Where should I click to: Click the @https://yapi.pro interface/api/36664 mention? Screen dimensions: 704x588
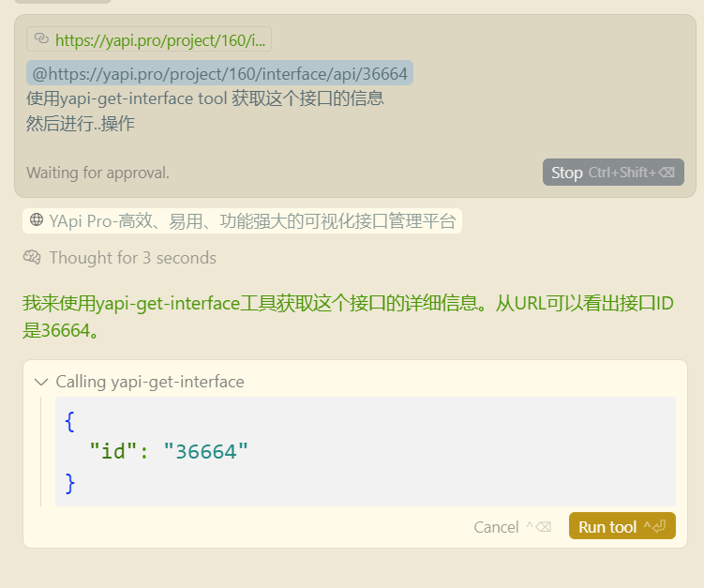click(219, 74)
